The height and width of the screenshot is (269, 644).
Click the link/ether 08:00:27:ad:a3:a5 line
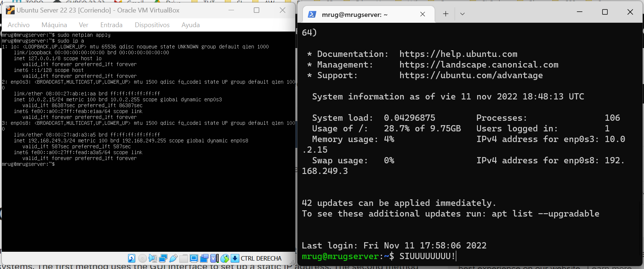pos(87,135)
